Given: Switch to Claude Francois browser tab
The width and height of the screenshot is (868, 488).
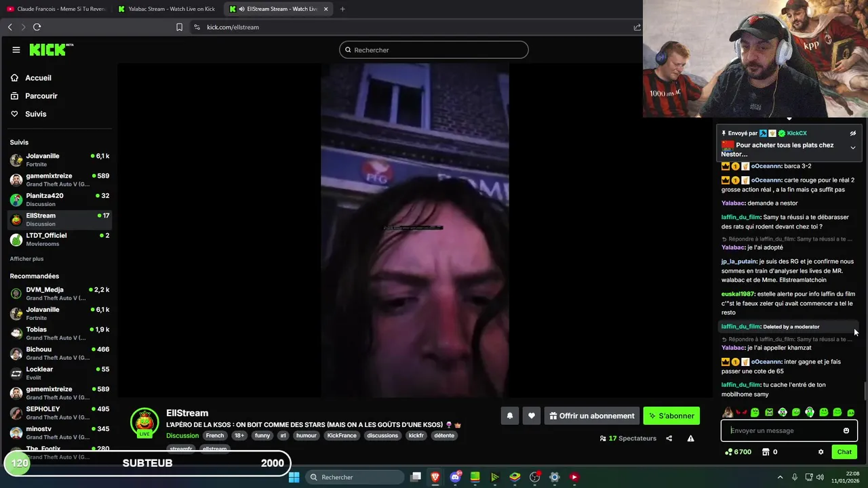Looking at the screenshot, I should pos(56,9).
